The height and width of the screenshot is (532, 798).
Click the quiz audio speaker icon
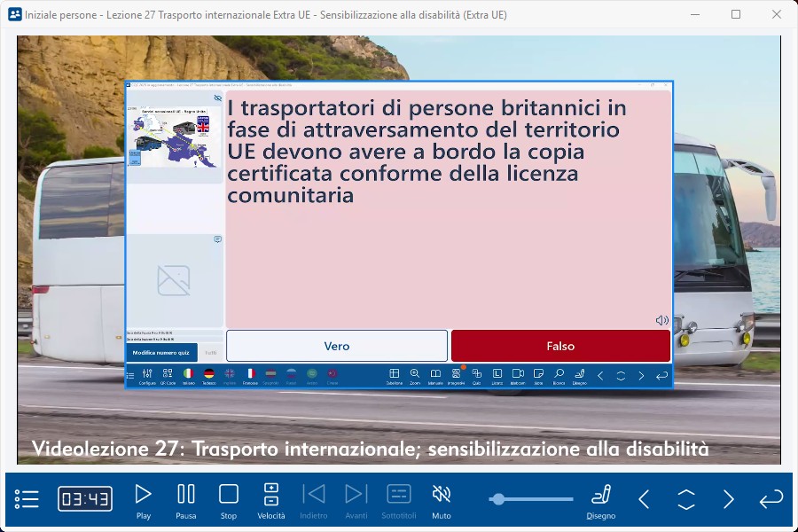click(x=661, y=320)
